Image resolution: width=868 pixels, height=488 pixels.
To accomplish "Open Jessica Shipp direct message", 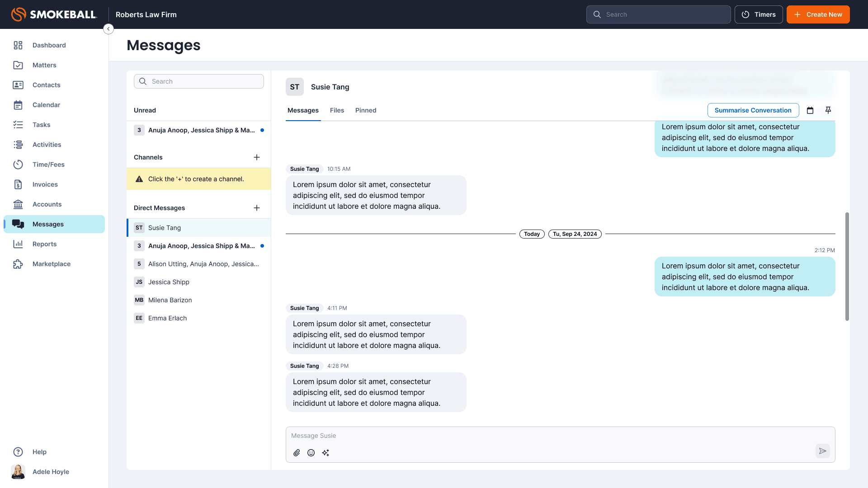I will click(169, 282).
